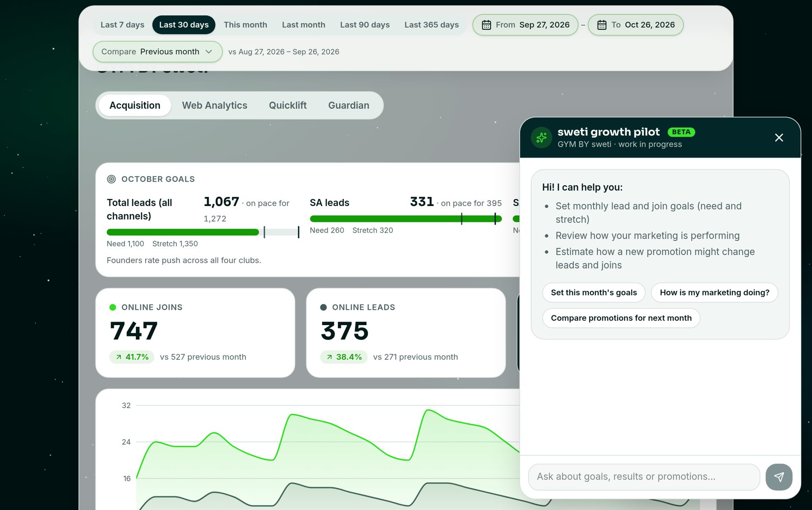Click the chart y-axis label 32
Screen dimensions: 812x510
126,405
